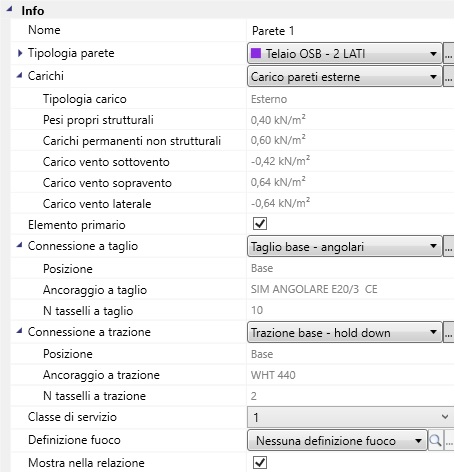Open the Telaio OSB - 2 LATI dropdown

(x=345, y=53)
